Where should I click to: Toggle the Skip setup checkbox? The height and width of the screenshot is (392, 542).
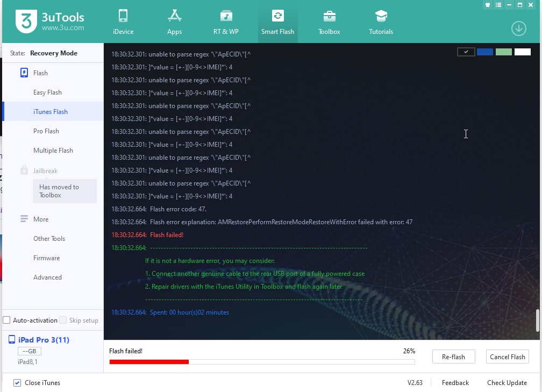click(x=63, y=320)
